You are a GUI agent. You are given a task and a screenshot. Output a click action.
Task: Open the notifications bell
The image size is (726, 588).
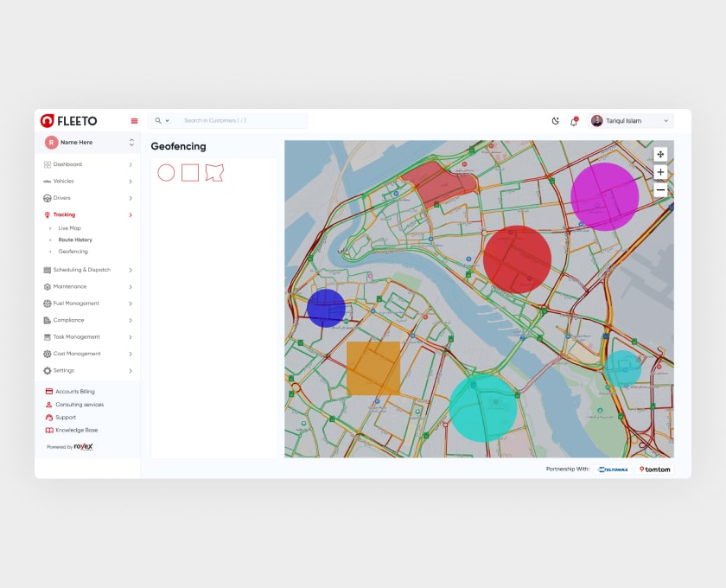pos(573,121)
